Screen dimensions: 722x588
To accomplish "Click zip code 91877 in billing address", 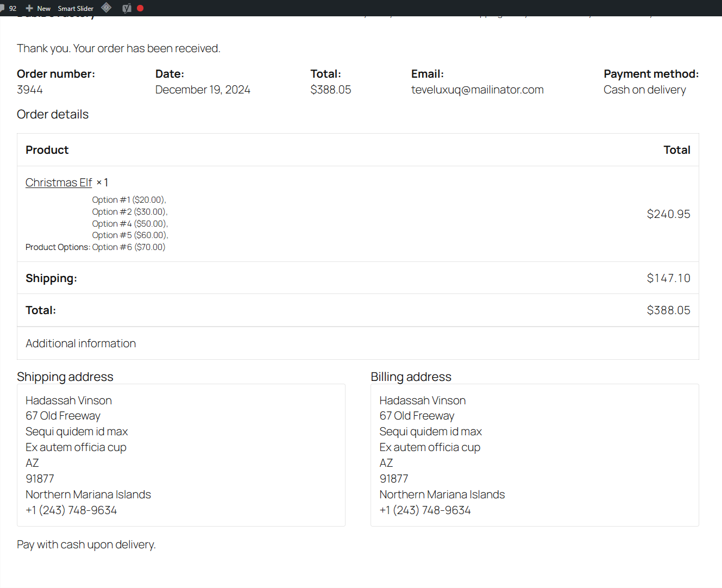I will click(394, 479).
